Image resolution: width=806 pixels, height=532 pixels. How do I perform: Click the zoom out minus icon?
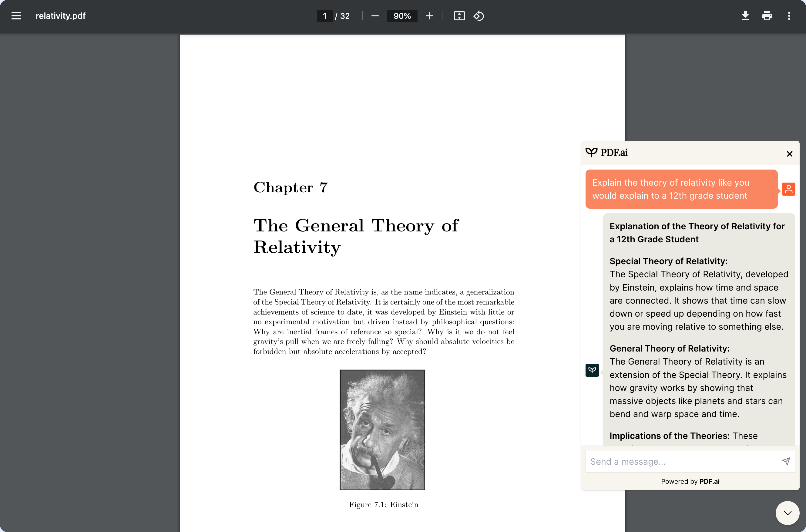click(375, 16)
